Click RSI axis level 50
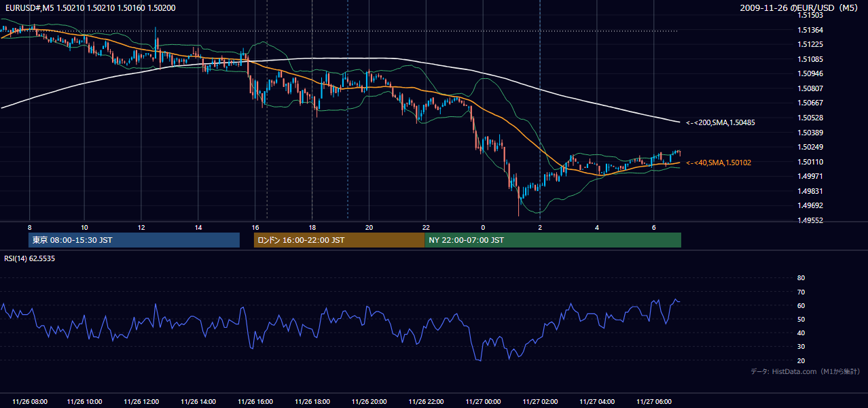868x408 pixels. tap(801, 319)
